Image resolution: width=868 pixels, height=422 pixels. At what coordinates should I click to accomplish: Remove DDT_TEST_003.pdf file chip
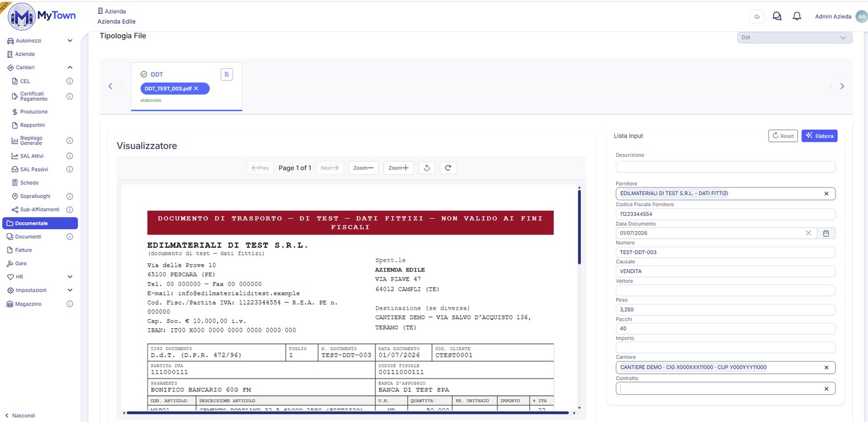pyautogui.click(x=196, y=89)
